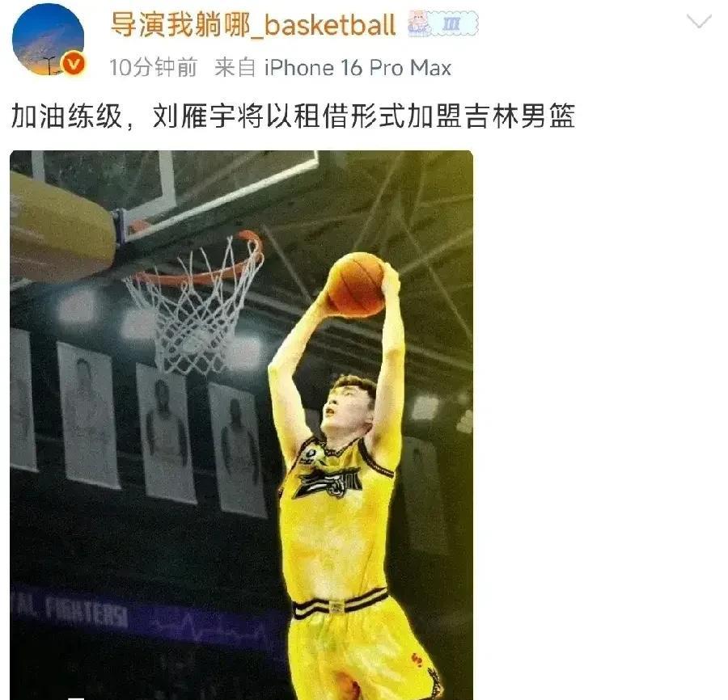
Task: Click the 10分钟前 post timestamp
Action: pos(153,68)
